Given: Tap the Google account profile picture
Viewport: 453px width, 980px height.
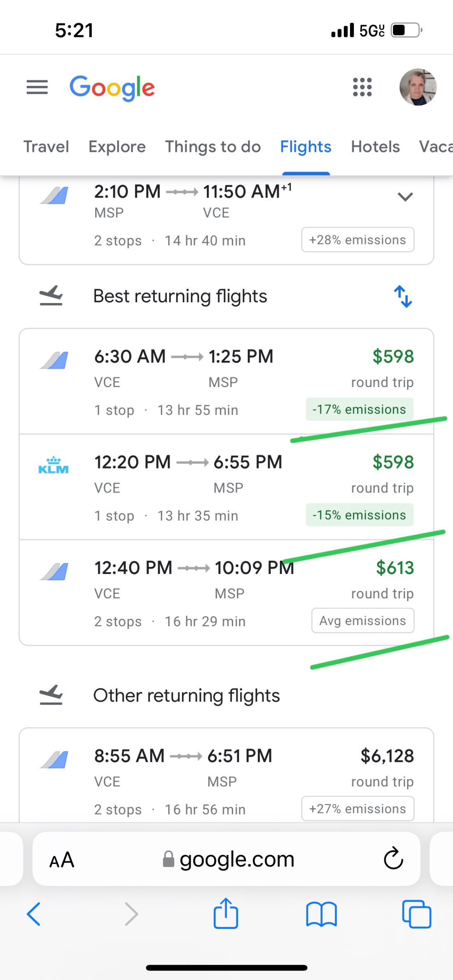Looking at the screenshot, I should (x=418, y=87).
